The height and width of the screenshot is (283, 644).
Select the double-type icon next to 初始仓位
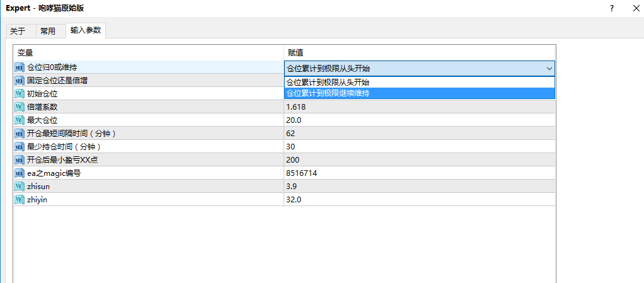tap(20, 94)
